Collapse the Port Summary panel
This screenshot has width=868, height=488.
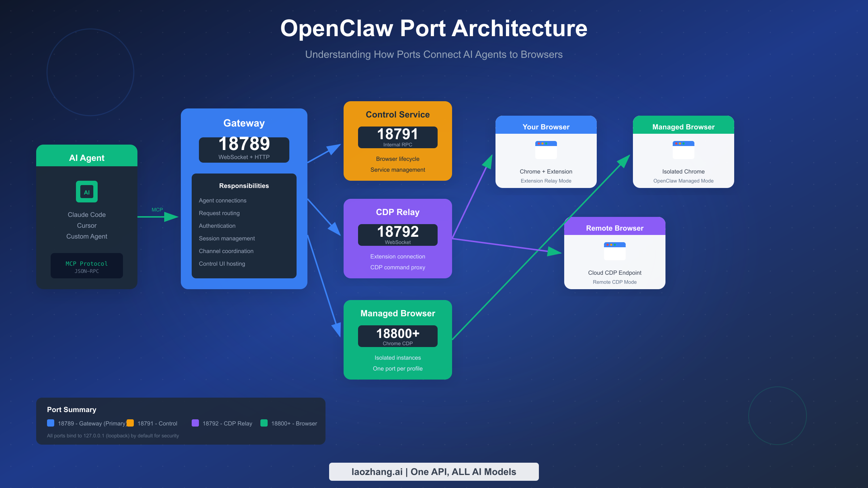click(72, 410)
